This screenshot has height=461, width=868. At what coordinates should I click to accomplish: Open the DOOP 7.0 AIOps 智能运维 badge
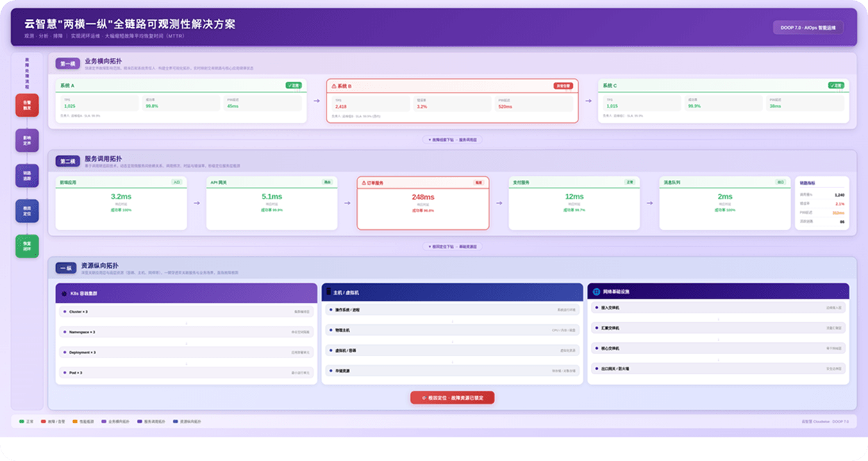(x=808, y=27)
